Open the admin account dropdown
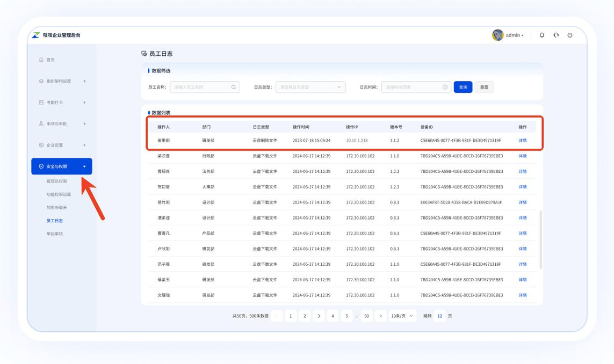The height and width of the screenshot is (364, 614). point(515,35)
